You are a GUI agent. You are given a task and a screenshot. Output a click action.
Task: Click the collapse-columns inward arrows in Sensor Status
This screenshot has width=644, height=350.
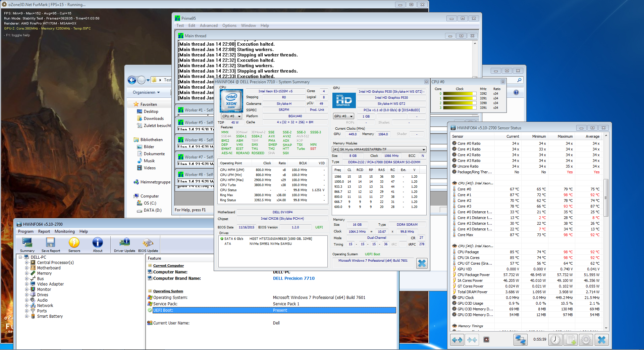(x=472, y=340)
